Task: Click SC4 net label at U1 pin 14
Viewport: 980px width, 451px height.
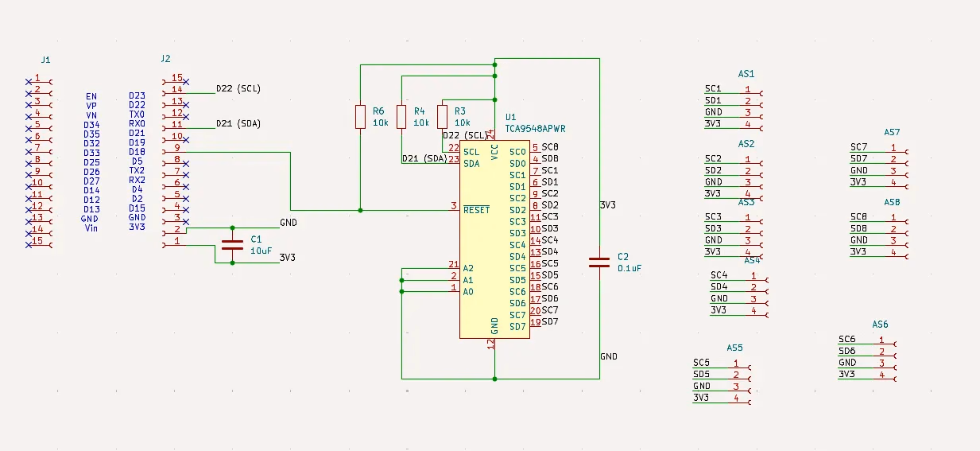Action: (x=550, y=240)
